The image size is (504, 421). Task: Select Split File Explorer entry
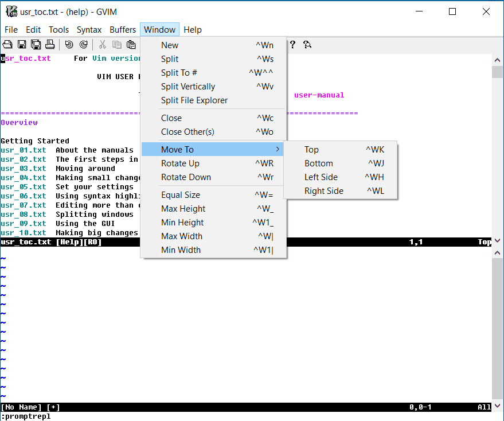pos(213,100)
